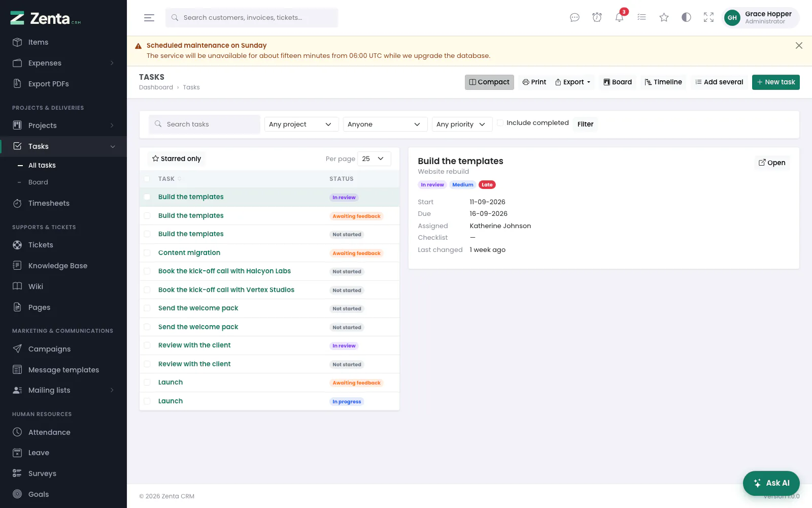Click the Ask AI button
The image size is (812, 508).
click(x=771, y=484)
